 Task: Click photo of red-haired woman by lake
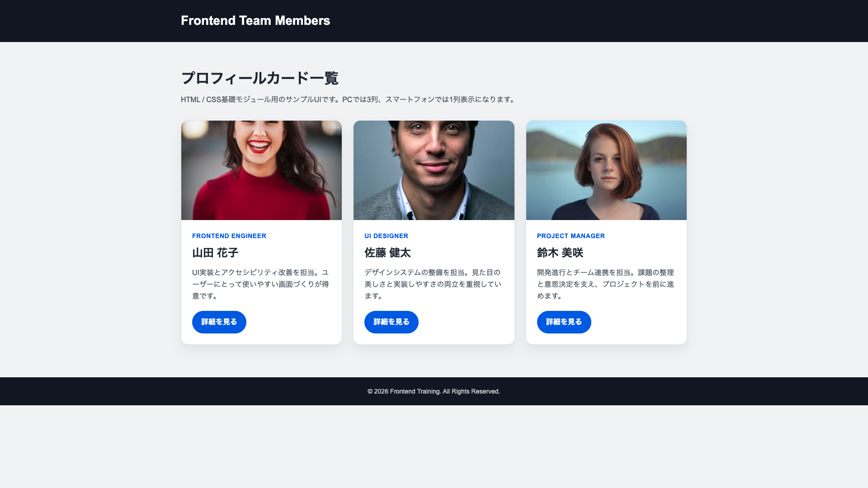pos(606,170)
